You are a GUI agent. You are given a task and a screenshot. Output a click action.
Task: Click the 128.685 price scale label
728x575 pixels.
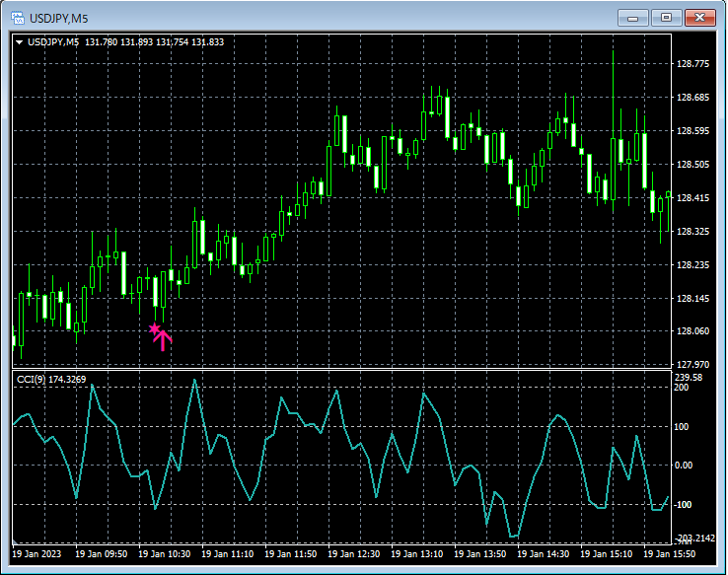click(693, 98)
